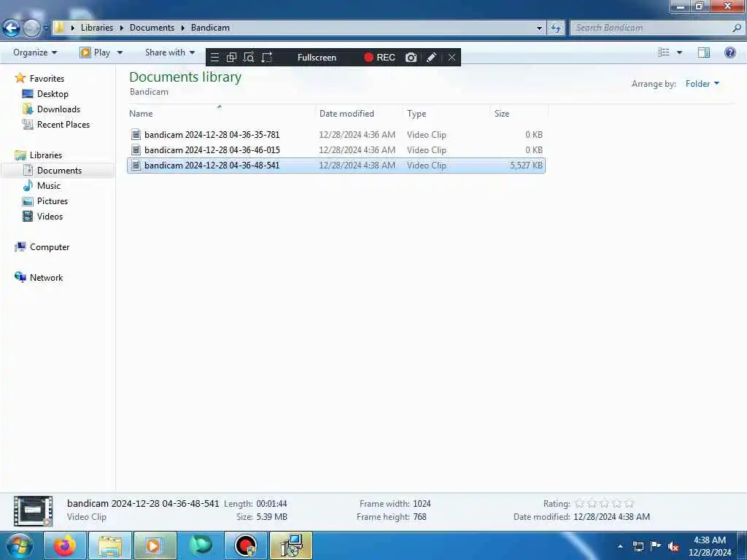Select file bandicam 2024-12-28 04-36-35-781
This screenshot has height=560, width=747.
[x=336, y=135]
